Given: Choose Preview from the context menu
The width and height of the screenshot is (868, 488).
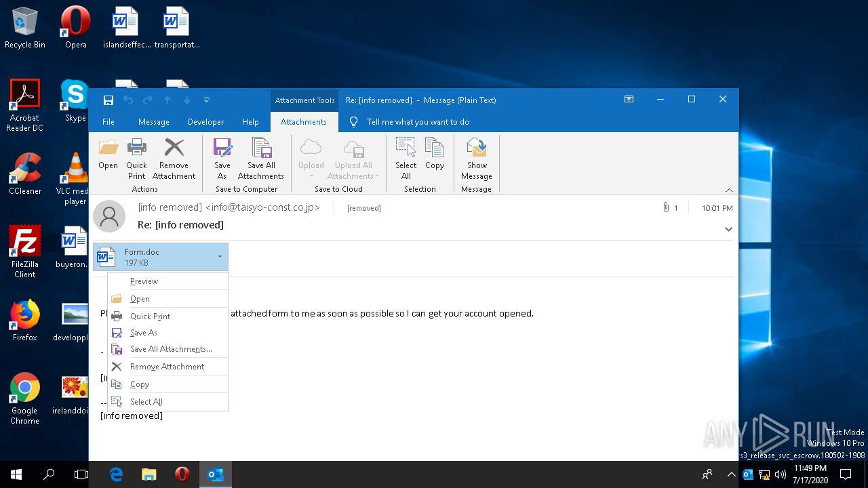Looking at the screenshot, I should point(168,281).
